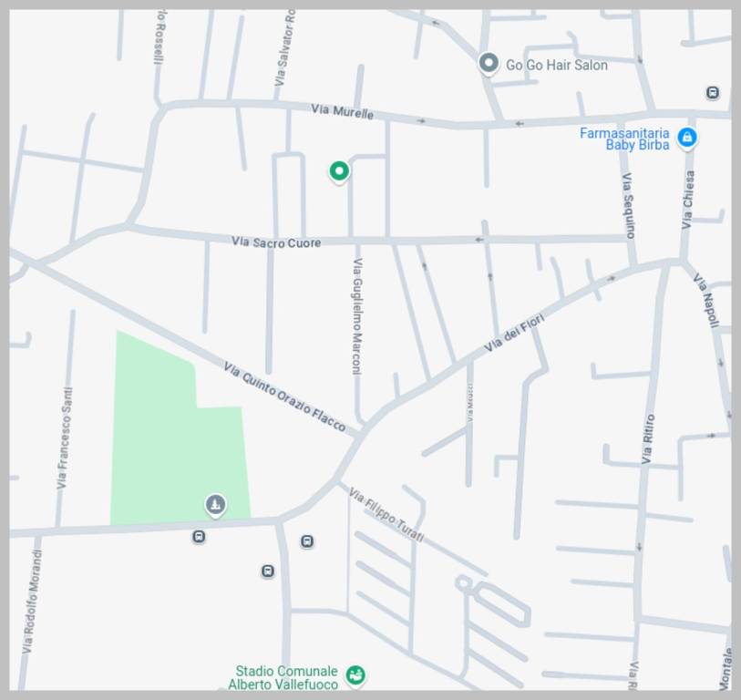Select the Go Go Hair Salon pin
Viewport: 741px width, 700px height.
point(489,63)
